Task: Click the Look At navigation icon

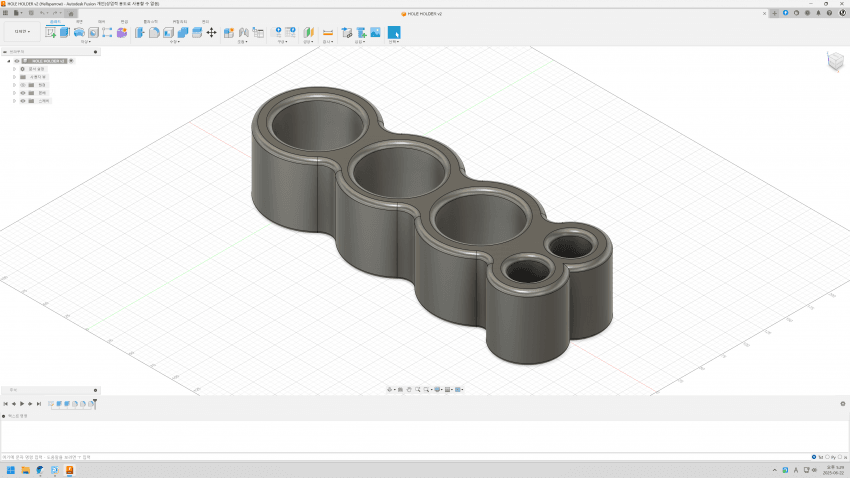Action: click(400, 390)
